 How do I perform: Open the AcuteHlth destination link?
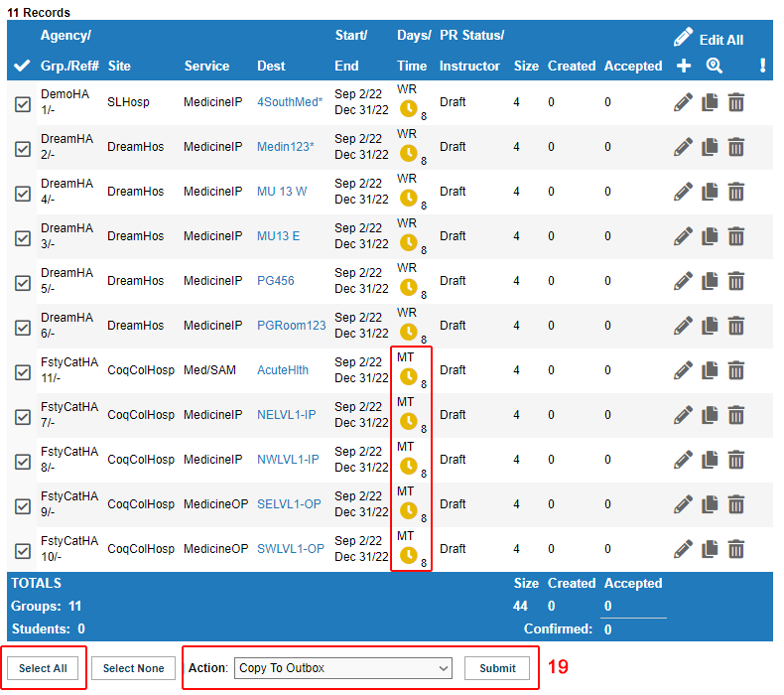283,370
